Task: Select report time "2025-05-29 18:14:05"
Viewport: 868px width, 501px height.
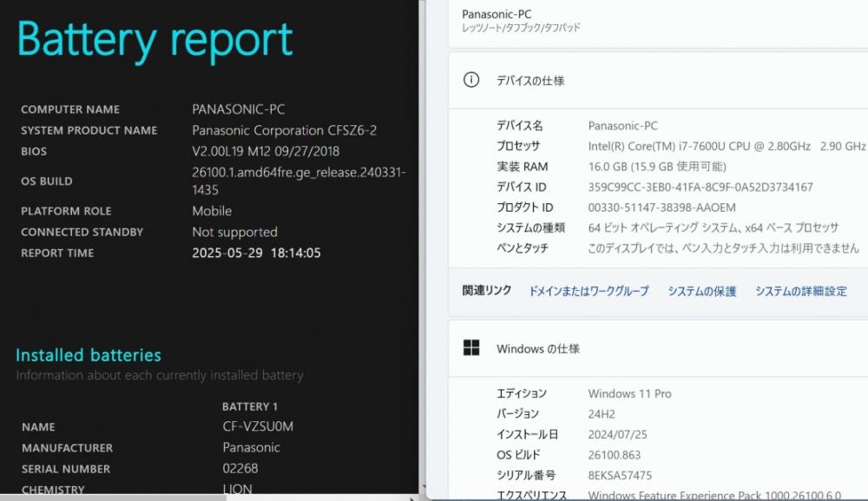Action: 256,254
